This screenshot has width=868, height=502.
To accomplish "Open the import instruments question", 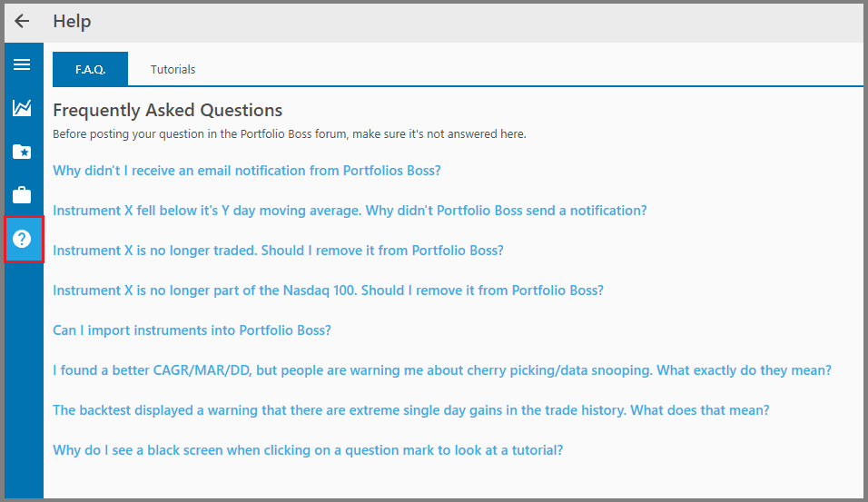I will click(192, 330).
